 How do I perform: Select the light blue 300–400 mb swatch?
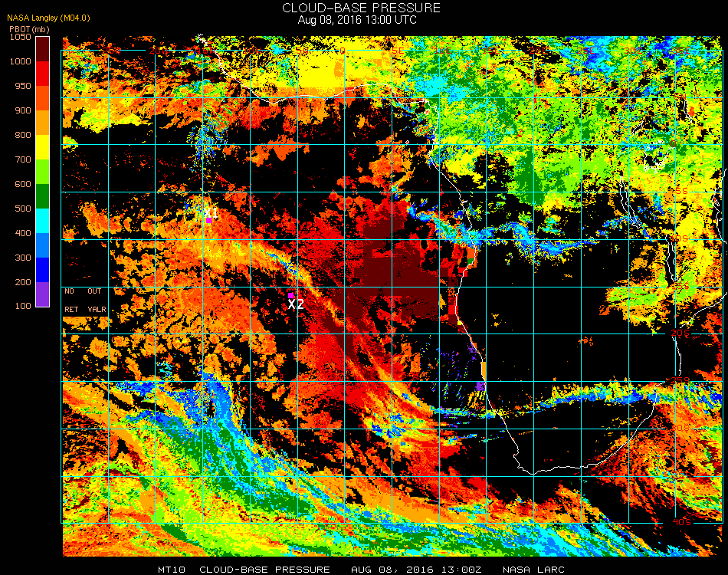(43, 245)
